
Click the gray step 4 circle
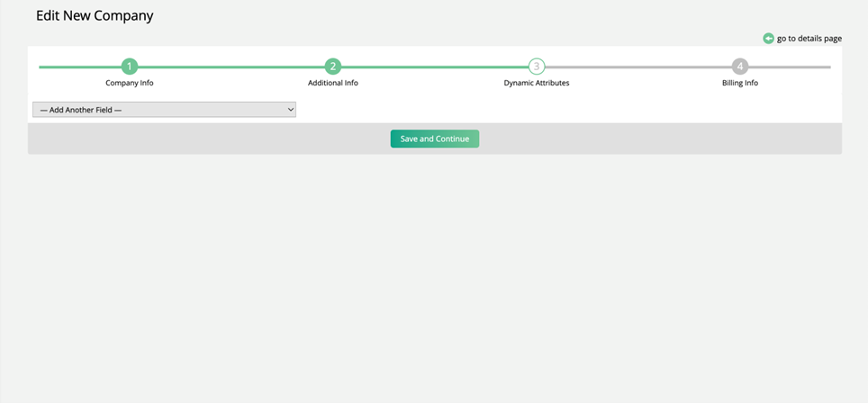739,67
